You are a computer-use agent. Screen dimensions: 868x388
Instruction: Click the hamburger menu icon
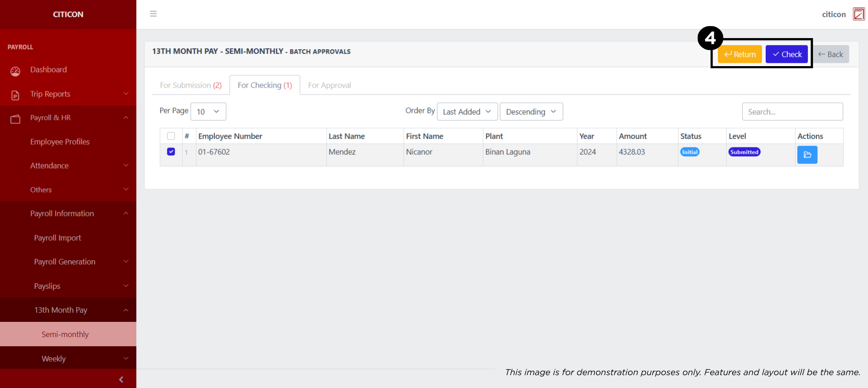[x=153, y=14]
